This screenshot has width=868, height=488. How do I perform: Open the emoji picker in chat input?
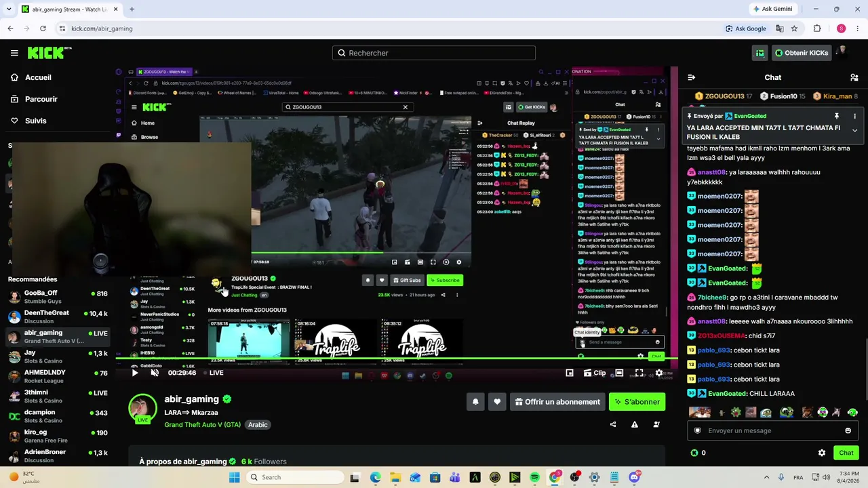pyautogui.click(x=848, y=430)
